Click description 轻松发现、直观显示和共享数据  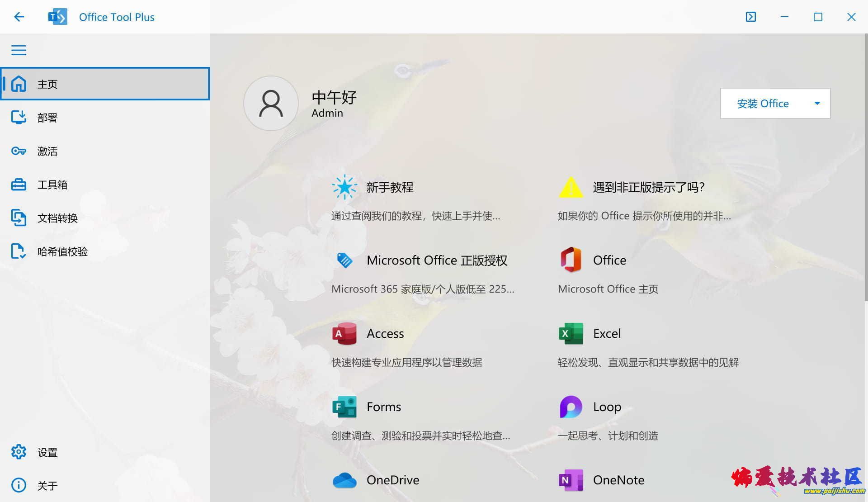[648, 362]
